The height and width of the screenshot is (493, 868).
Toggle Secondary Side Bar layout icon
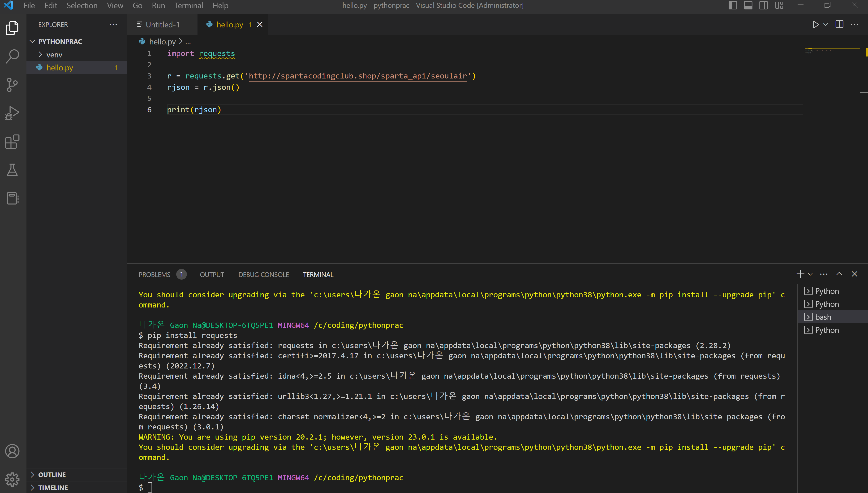tap(763, 5)
